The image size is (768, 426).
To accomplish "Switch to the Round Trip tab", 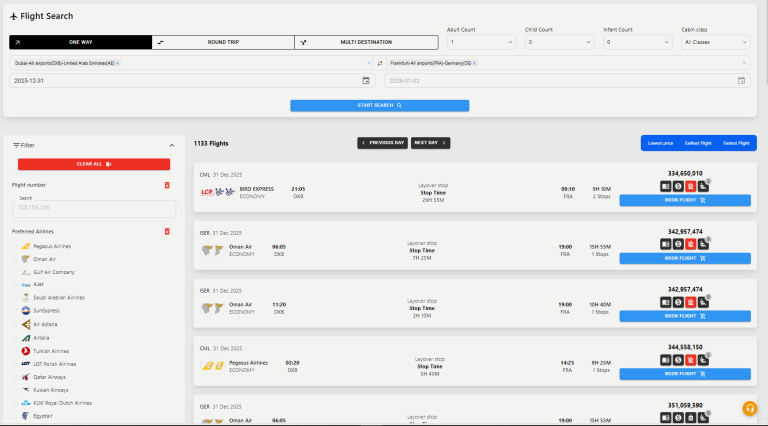I will click(x=223, y=42).
